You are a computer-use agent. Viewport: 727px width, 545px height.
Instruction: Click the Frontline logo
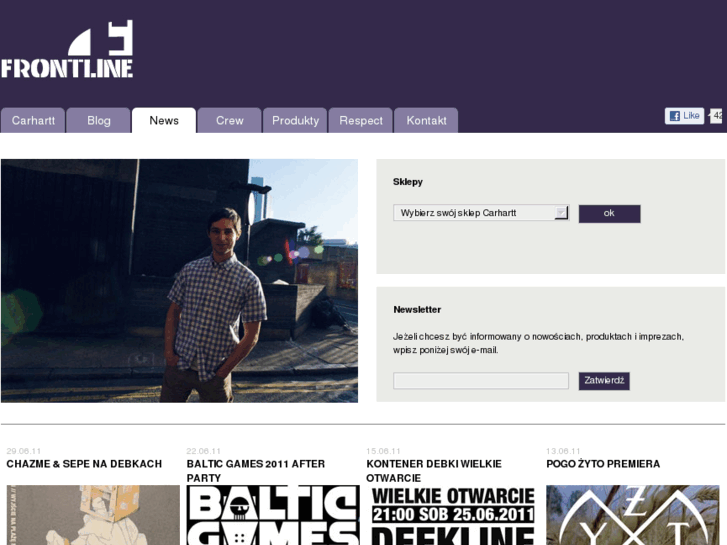click(67, 49)
